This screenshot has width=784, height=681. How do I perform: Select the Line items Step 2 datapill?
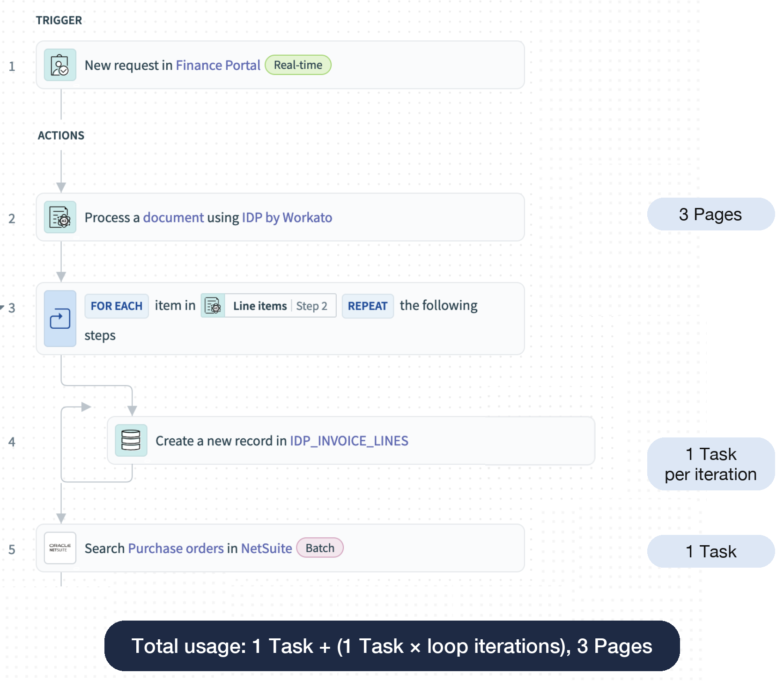(269, 306)
